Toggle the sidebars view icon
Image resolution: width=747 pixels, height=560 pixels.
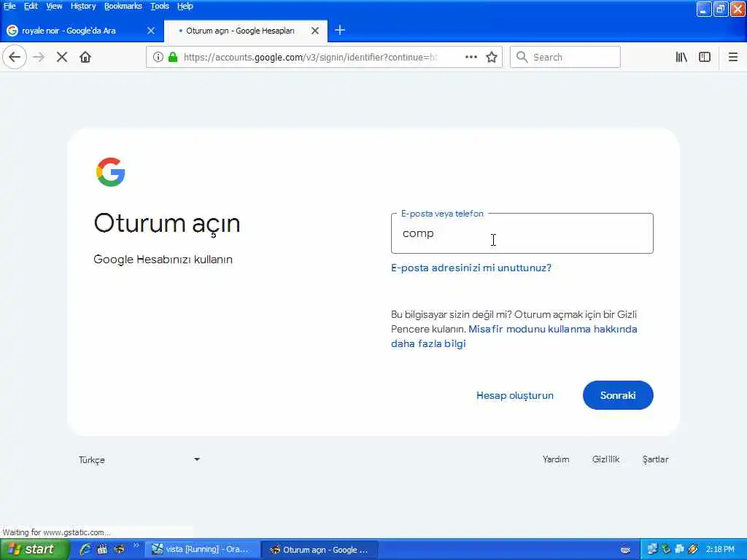(705, 57)
